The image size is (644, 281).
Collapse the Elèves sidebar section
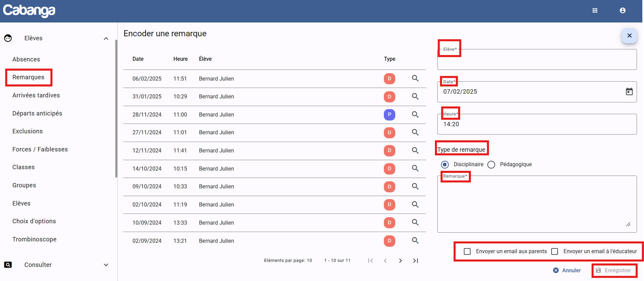[106, 38]
